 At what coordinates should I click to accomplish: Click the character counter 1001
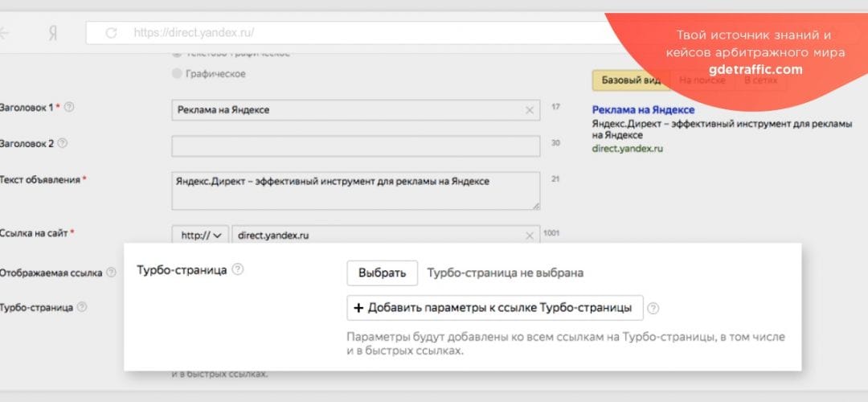(x=551, y=233)
